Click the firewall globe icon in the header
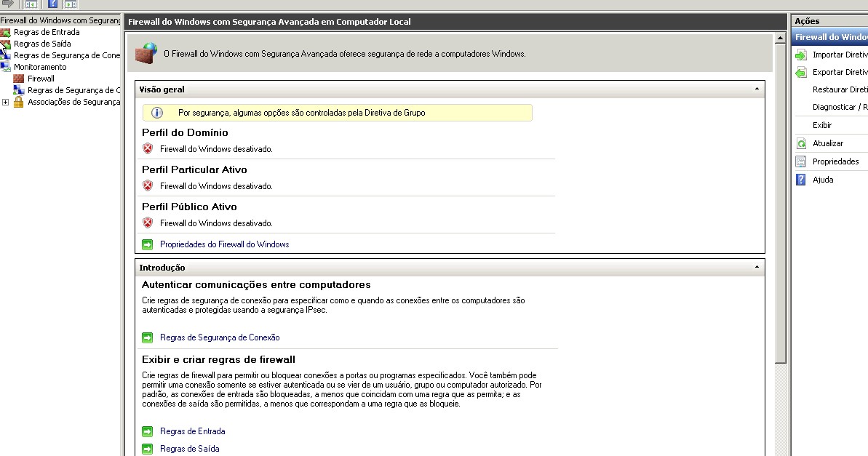The height and width of the screenshot is (456, 868). pos(146,54)
